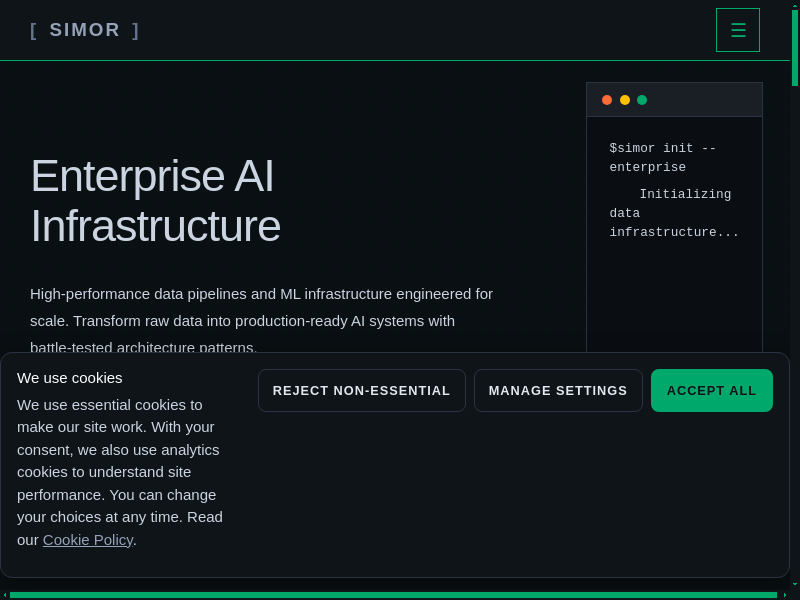This screenshot has height=600, width=800.
Task: Choose Reject Non-Essential cookies
Action: pyautogui.click(x=361, y=391)
